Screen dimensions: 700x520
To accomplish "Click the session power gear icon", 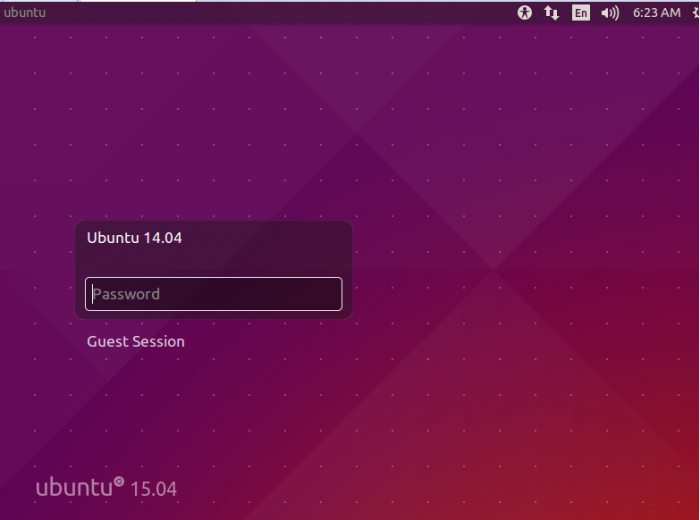I will coord(696,12).
